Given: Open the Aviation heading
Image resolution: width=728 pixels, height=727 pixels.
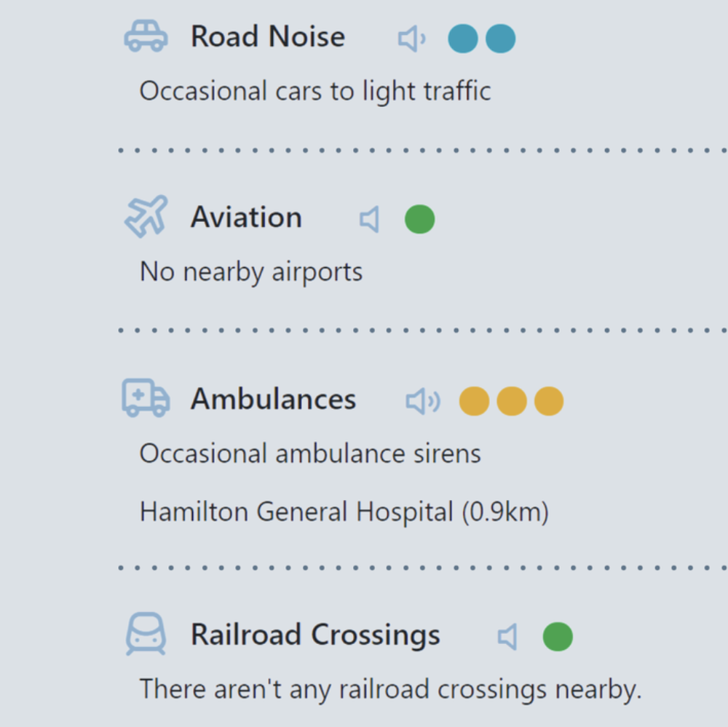Looking at the screenshot, I should (x=247, y=218).
